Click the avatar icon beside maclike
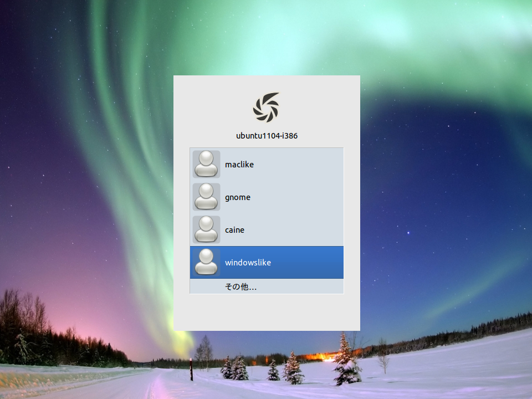This screenshot has width=532, height=399. (x=206, y=164)
